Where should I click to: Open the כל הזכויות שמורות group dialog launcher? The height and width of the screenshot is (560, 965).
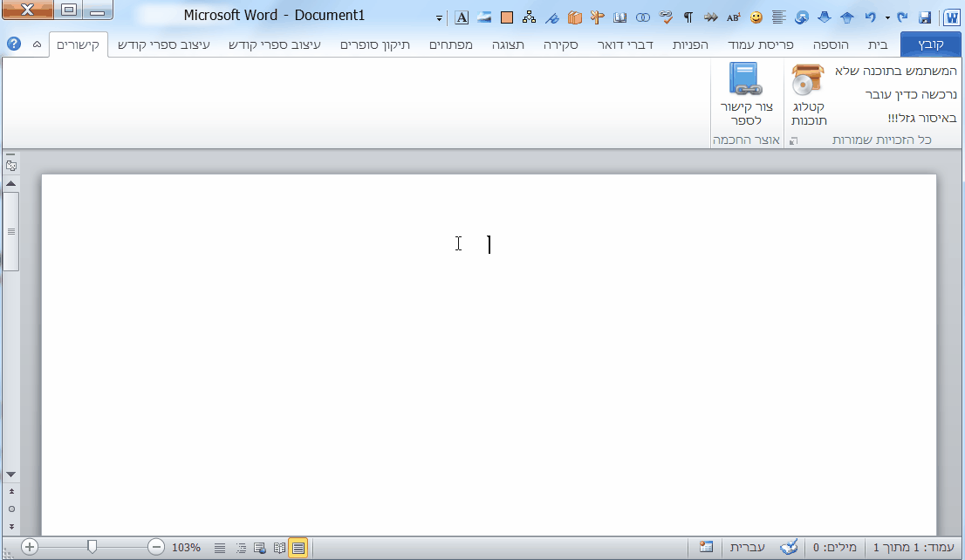[793, 141]
